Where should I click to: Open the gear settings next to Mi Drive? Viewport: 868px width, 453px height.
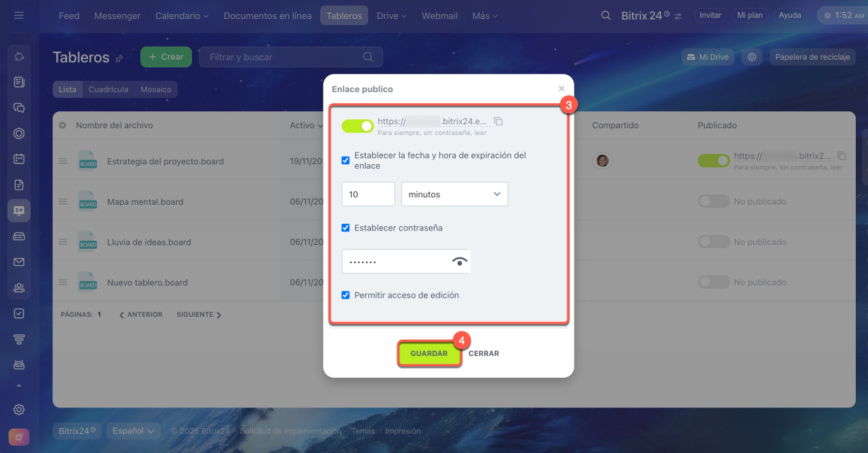click(752, 57)
